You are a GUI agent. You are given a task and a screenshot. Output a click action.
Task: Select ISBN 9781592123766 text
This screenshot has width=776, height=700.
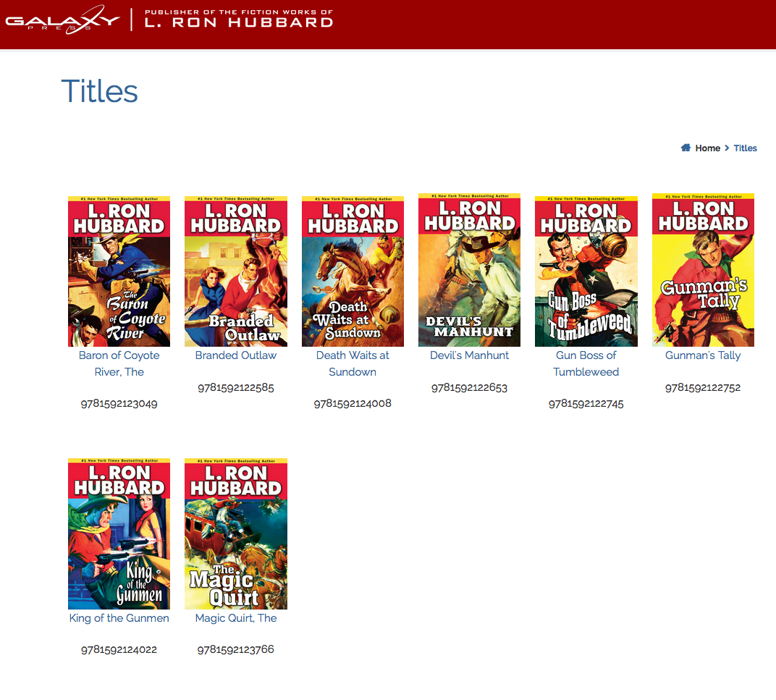235,649
